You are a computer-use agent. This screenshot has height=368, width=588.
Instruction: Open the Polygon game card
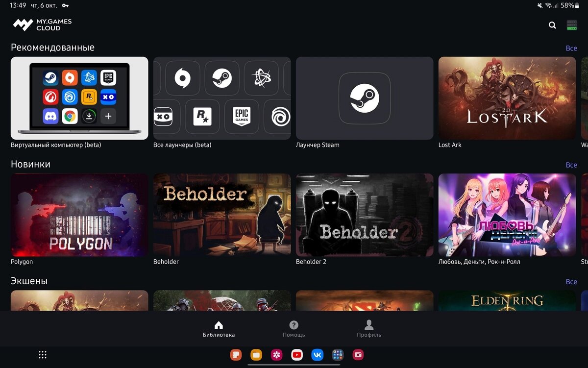(x=79, y=215)
